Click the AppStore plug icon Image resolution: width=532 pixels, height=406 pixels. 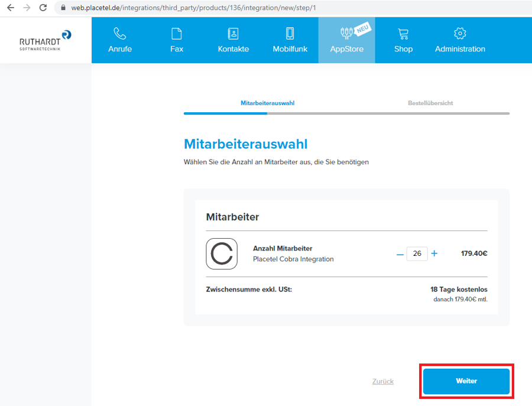point(346,33)
